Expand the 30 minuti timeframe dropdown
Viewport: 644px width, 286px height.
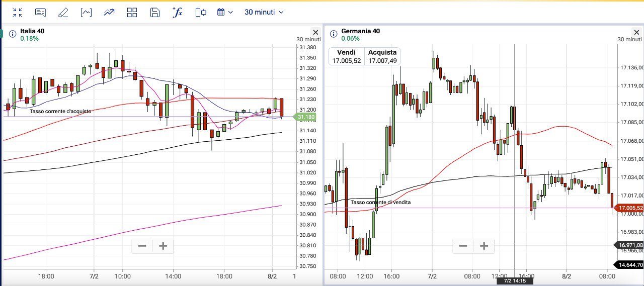pyautogui.click(x=264, y=12)
